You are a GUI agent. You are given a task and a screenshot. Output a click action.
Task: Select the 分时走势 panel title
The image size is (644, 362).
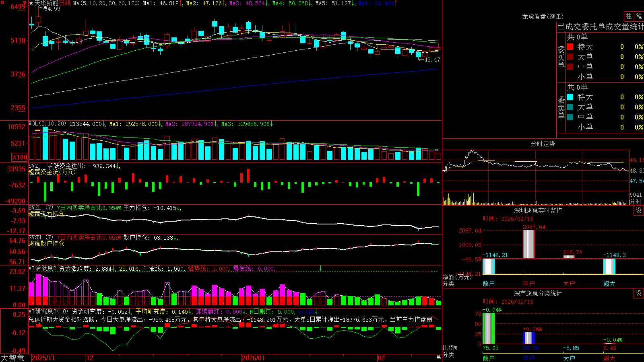pyautogui.click(x=543, y=144)
